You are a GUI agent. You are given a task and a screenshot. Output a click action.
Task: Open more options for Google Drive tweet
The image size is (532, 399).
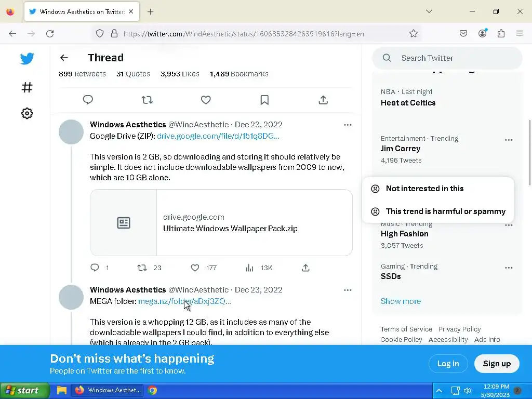[x=348, y=125]
